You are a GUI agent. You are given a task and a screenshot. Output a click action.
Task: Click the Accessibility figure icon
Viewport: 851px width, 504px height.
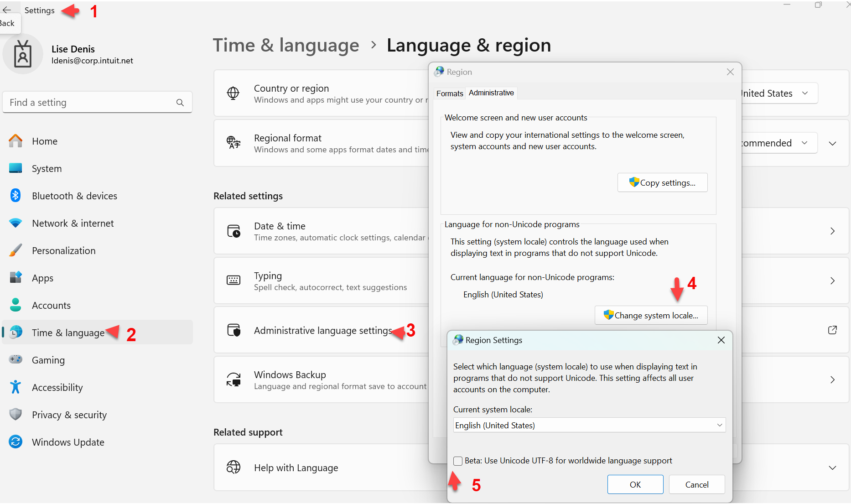tap(16, 387)
